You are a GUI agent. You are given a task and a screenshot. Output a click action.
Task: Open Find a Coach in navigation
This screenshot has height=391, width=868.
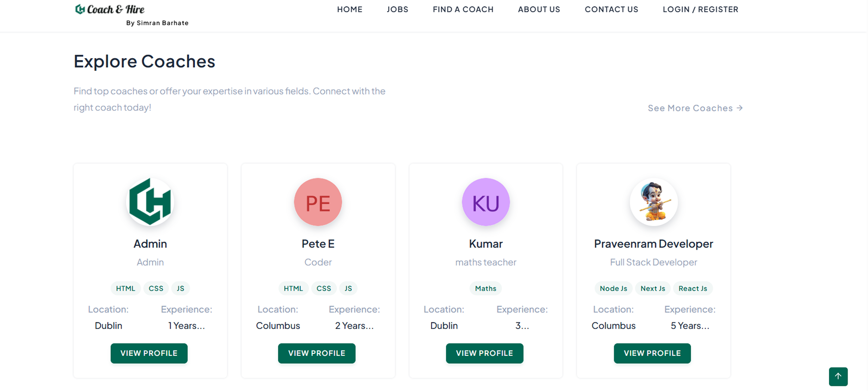point(463,9)
